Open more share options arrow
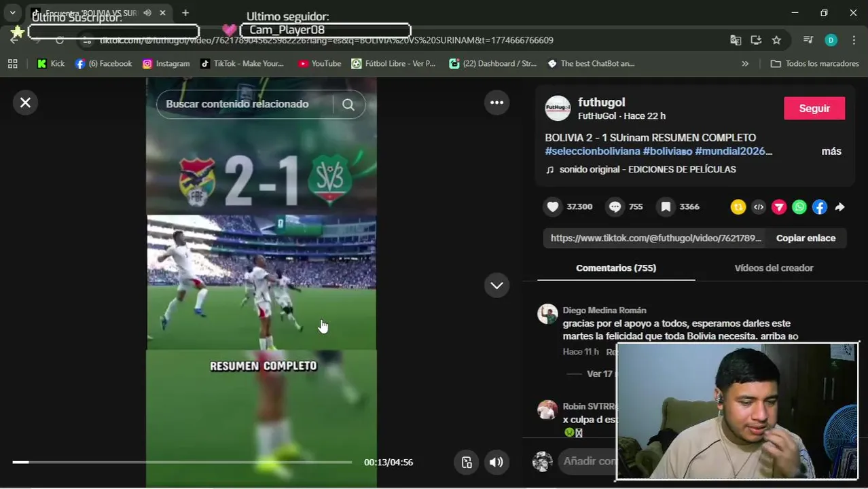 point(840,207)
